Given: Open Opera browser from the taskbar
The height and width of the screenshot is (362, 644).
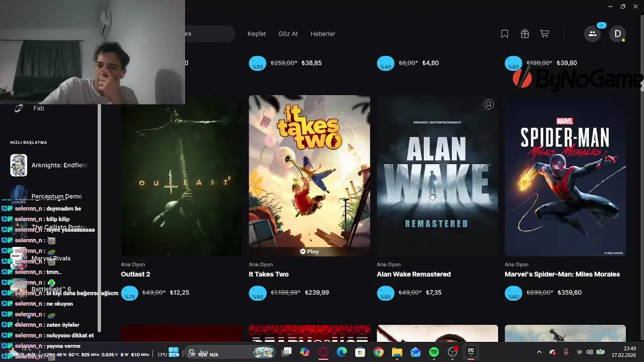Looking at the screenshot, I should click(x=324, y=352).
